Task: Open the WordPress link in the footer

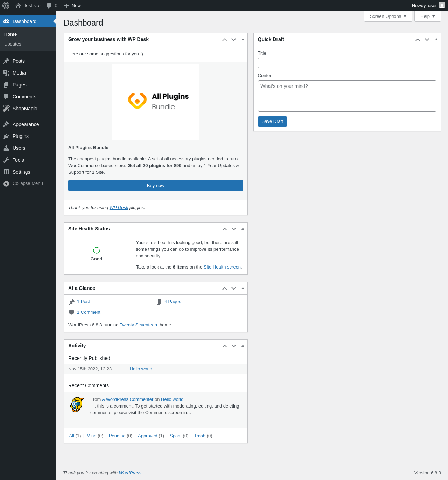Action: click(x=130, y=473)
